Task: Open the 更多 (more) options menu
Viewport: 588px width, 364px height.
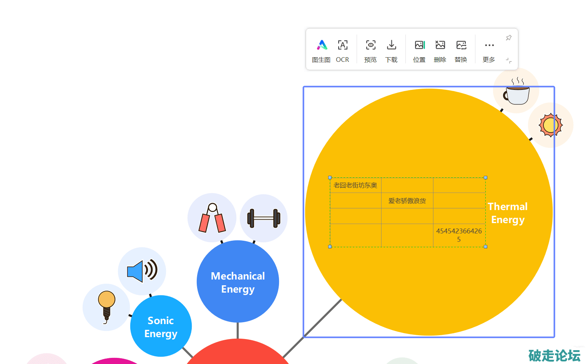Action: click(489, 51)
